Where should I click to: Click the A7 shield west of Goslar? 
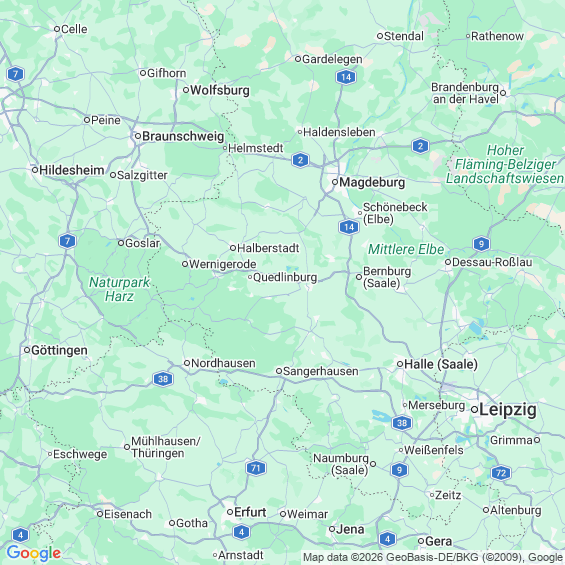tap(67, 241)
